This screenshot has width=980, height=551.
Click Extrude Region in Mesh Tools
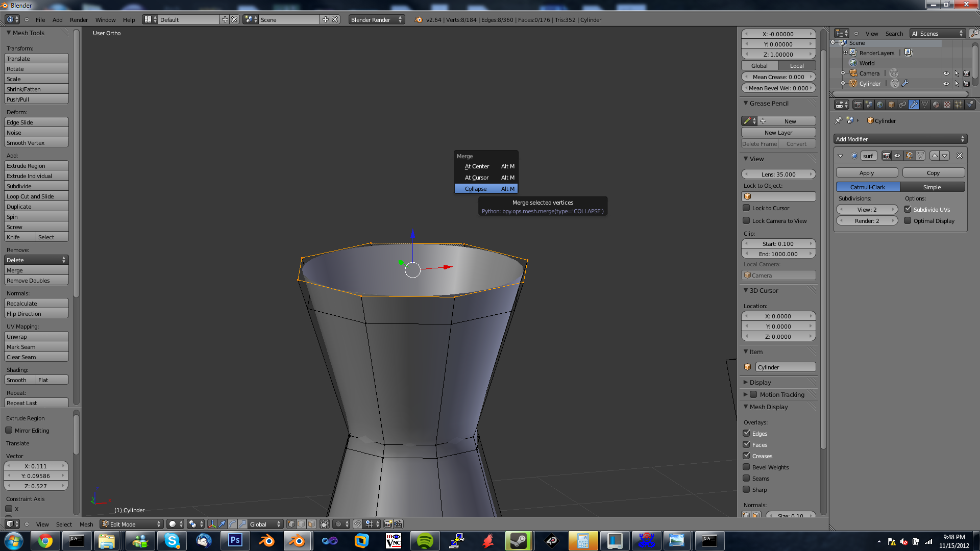point(36,165)
